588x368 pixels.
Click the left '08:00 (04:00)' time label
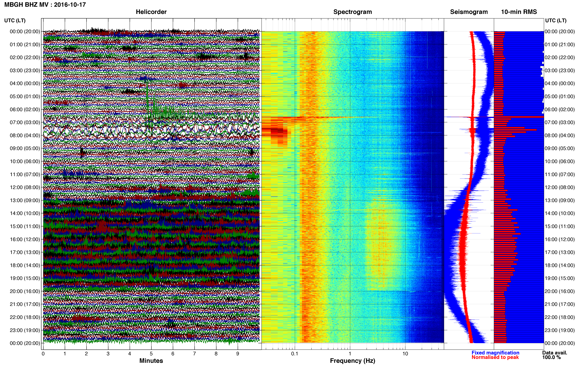pos(25,135)
